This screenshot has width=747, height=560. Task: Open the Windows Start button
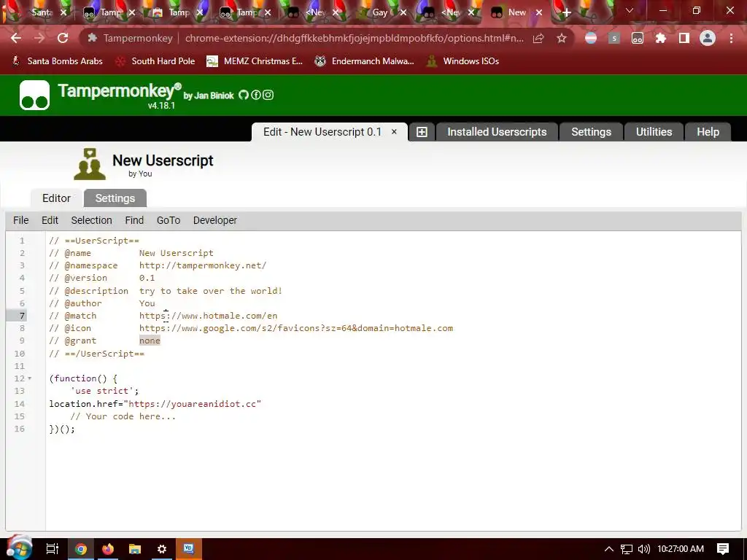pos(18,548)
